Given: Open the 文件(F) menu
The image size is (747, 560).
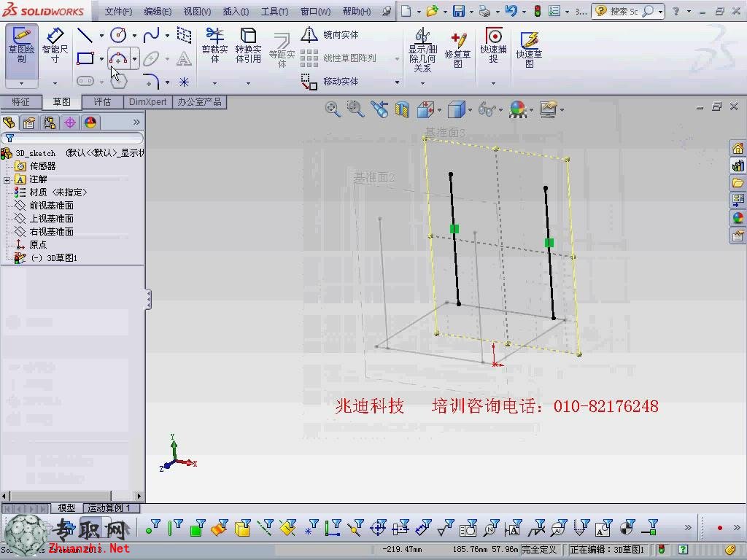Looking at the screenshot, I should click(118, 12).
